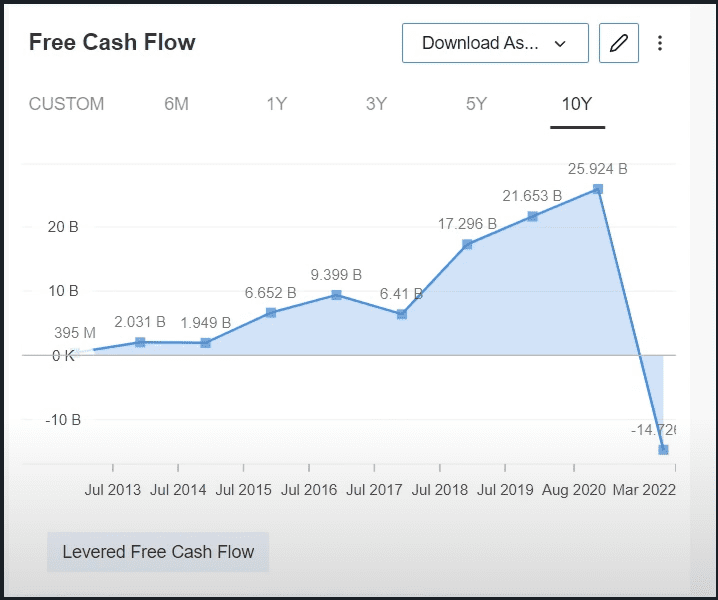This screenshot has height=600, width=718.
Task: Click the 6.41 B data point marker
Action: [402, 314]
